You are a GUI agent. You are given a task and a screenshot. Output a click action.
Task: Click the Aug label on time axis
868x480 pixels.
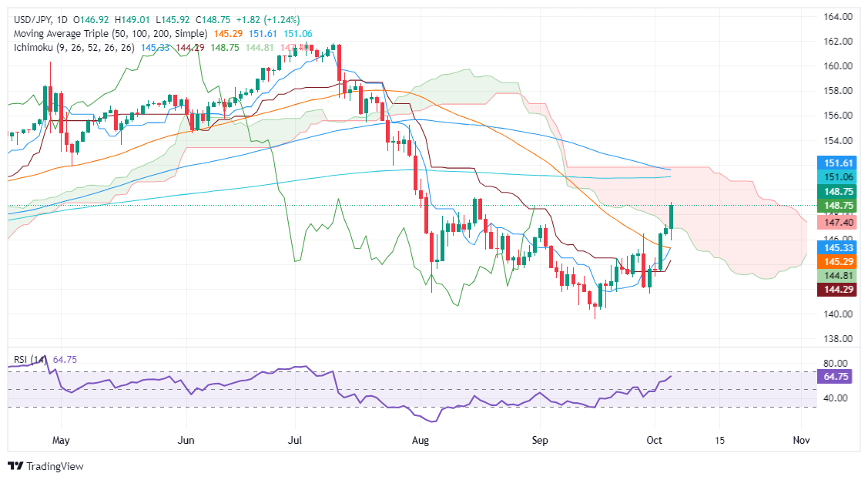419,440
